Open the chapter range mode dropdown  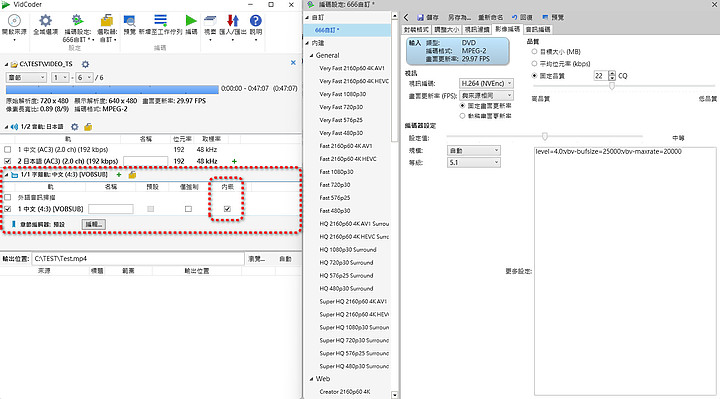(26, 78)
